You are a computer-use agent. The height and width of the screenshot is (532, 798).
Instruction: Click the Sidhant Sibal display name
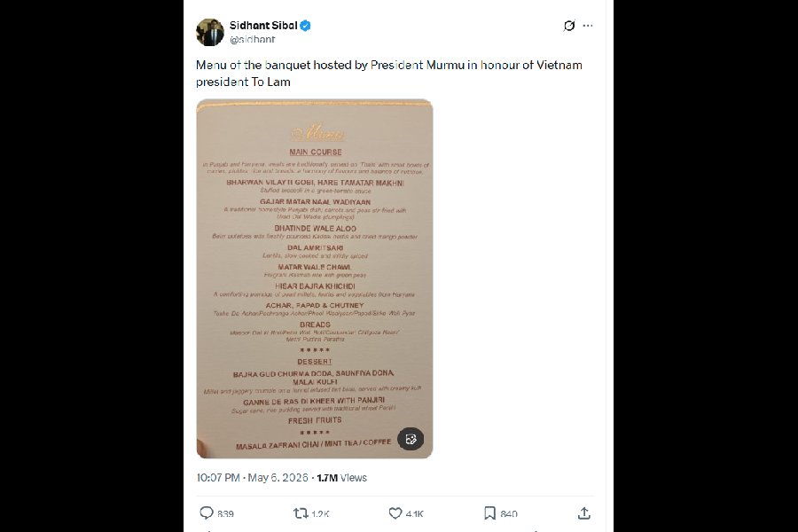click(263, 26)
